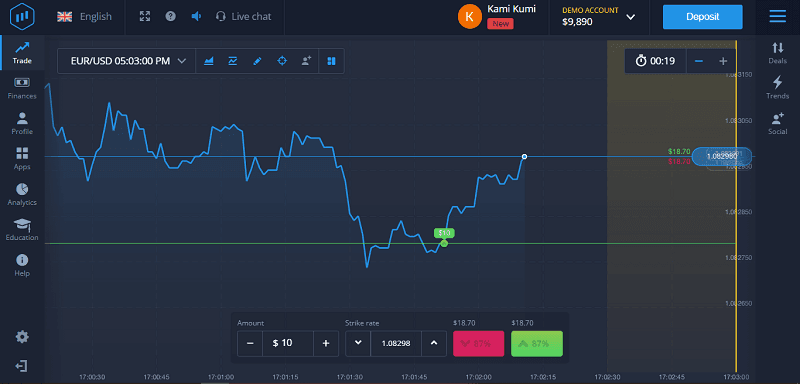
Task: Start a Live chat session
Action: (243, 16)
